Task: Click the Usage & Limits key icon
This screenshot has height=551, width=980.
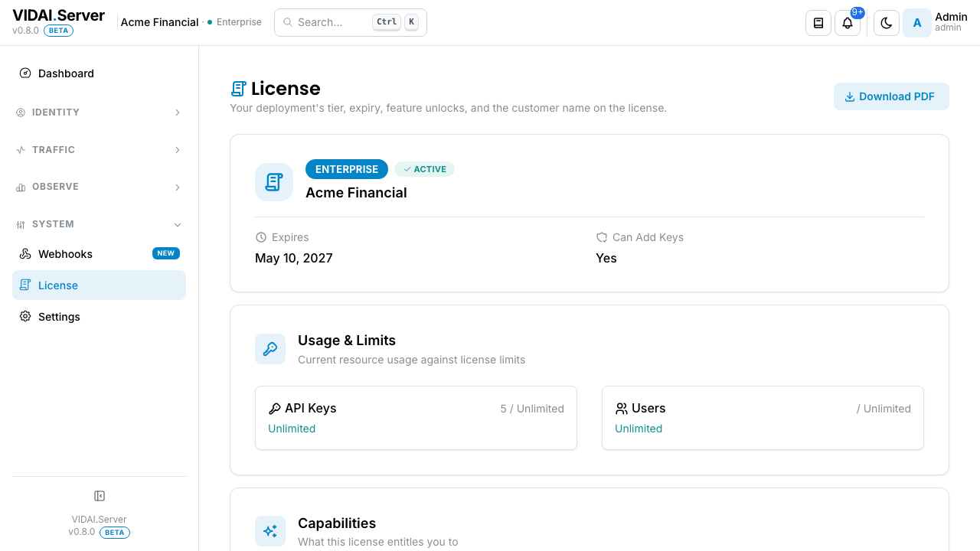Action: (x=270, y=349)
